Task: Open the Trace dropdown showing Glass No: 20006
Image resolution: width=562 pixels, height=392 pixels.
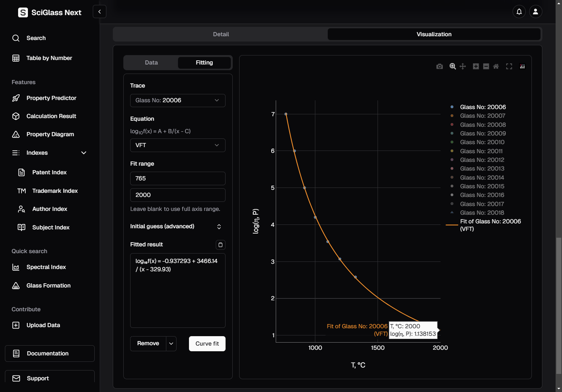Action: point(178,100)
